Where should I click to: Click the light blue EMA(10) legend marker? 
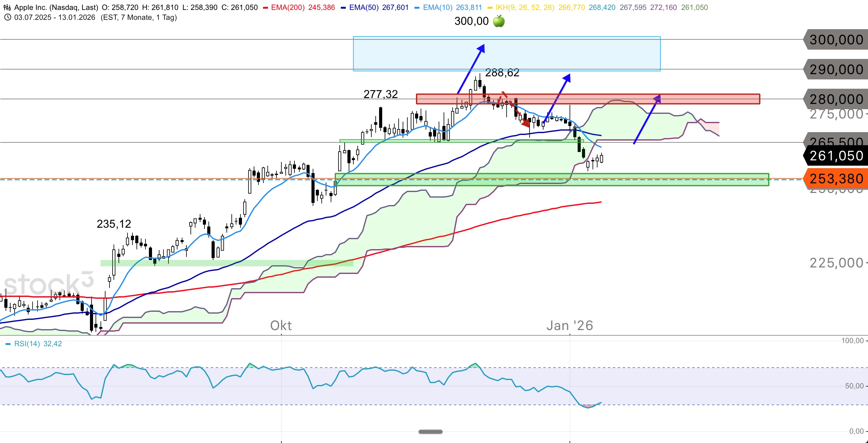(417, 8)
